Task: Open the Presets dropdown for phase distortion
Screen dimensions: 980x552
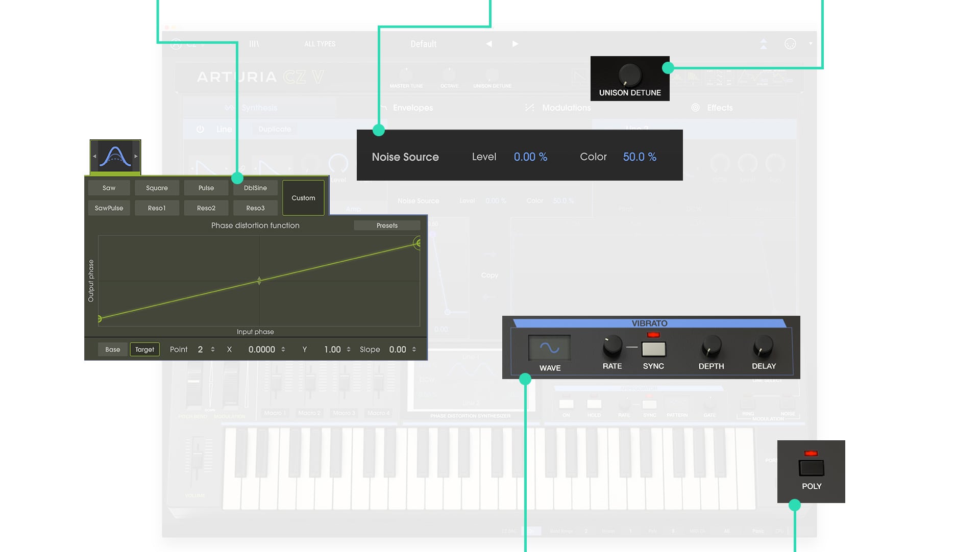Action: point(387,225)
